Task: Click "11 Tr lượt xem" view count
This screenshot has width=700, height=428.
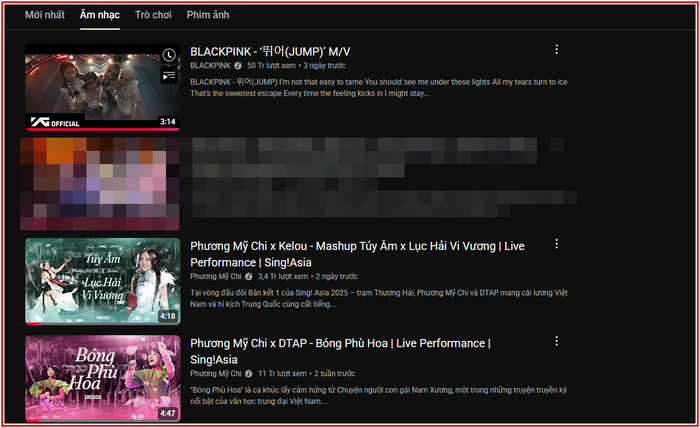Action: (282, 374)
